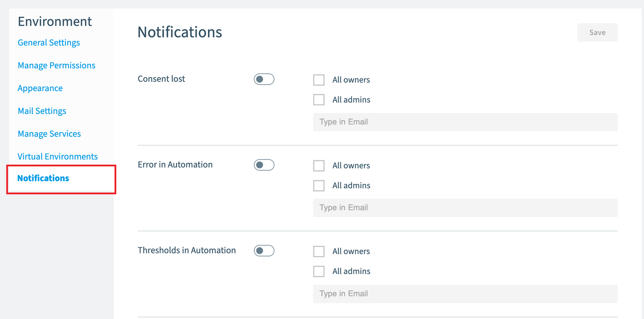The width and height of the screenshot is (644, 319).
Task: Select All owners for Thresholds in Automation
Action: tap(319, 251)
